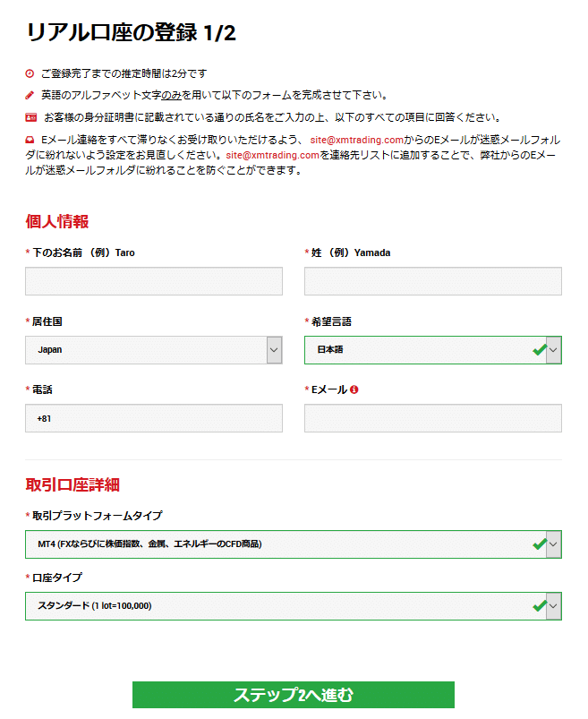Click the 個人情報 heading
The width and height of the screenshot is (588, 719).
coord(56,221)
